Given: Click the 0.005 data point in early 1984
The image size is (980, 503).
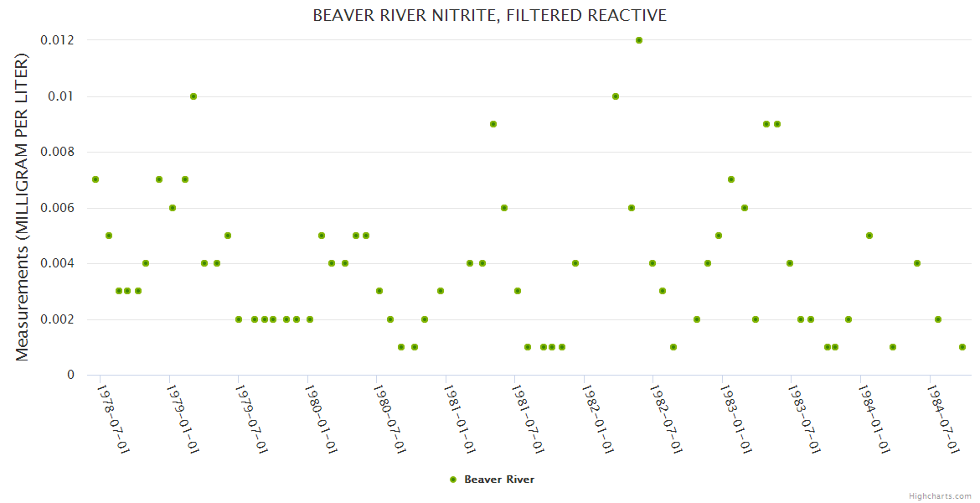Looking at the screenshot, I should coord(869,236).
